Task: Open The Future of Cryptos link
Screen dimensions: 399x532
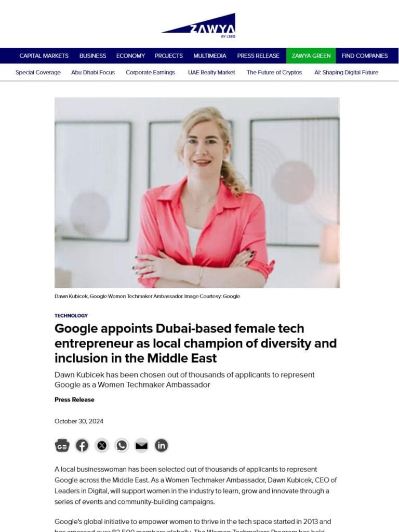Action: click(274, 72)
